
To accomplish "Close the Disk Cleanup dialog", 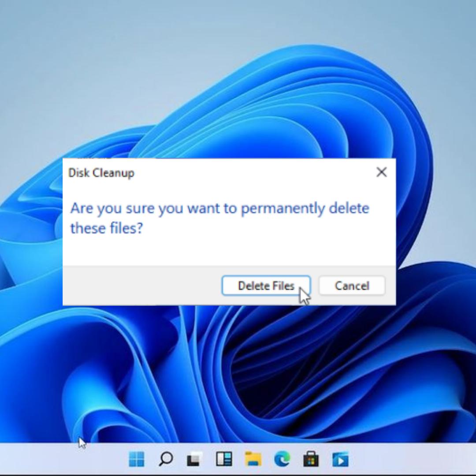I will (381, 172).
